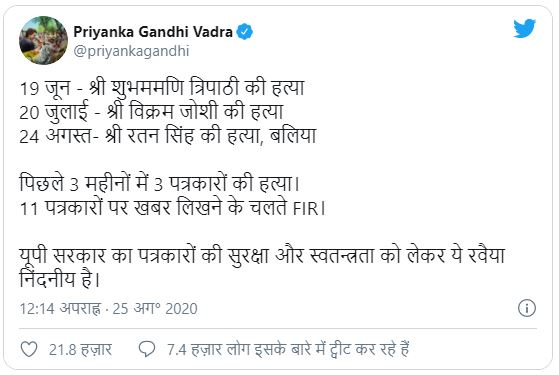Click the 24 अगस्त श्री रतन सिंह line
Screen dimensions: 559x375
[x=168, y=136]
